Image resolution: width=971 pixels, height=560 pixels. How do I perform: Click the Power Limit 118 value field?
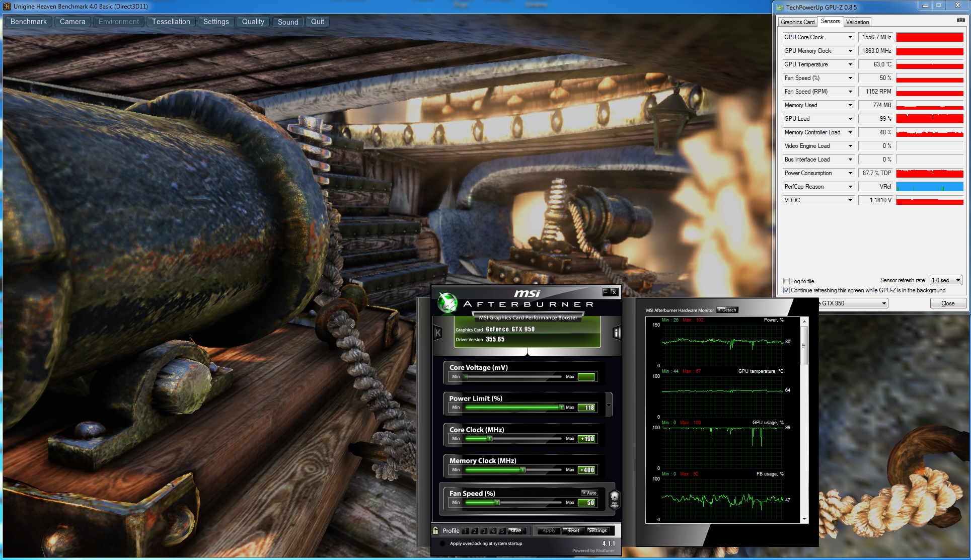[x=587, y=408]
